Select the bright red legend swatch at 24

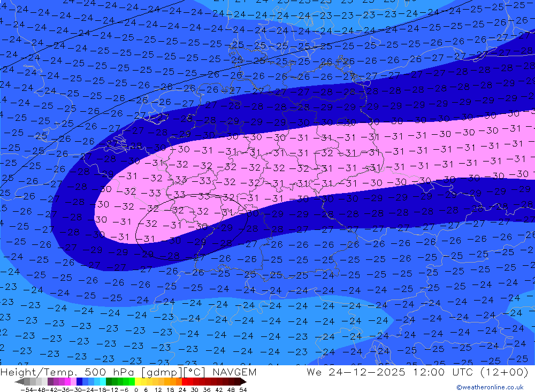click(185, 381)
